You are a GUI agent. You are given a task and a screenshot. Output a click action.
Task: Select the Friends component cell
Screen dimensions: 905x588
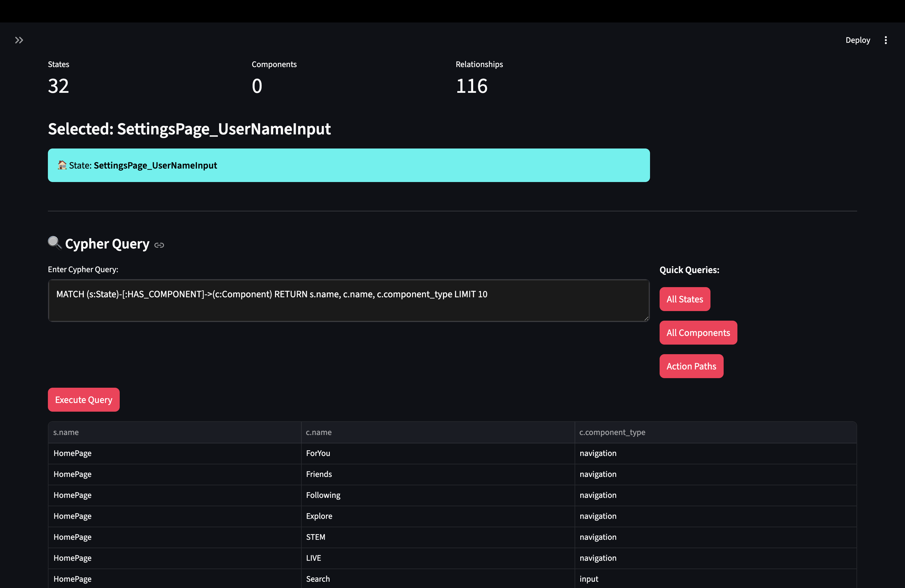point(319,474)
